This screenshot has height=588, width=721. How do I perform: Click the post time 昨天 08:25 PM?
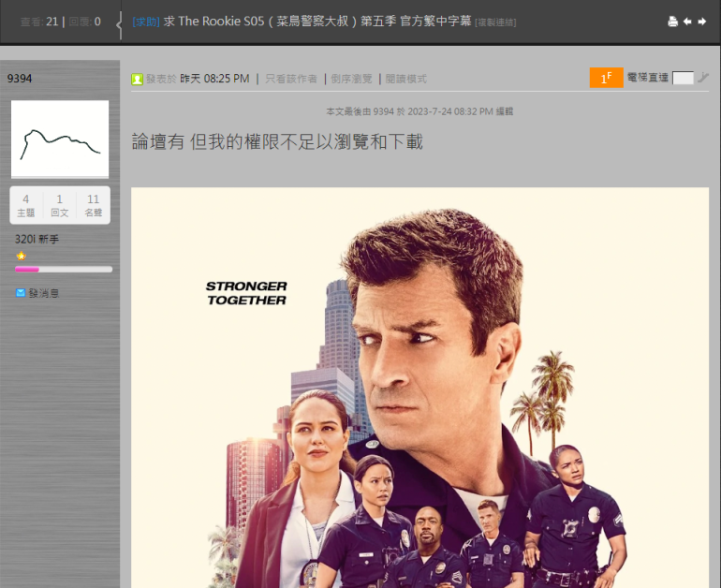click(x=214, y=79)
